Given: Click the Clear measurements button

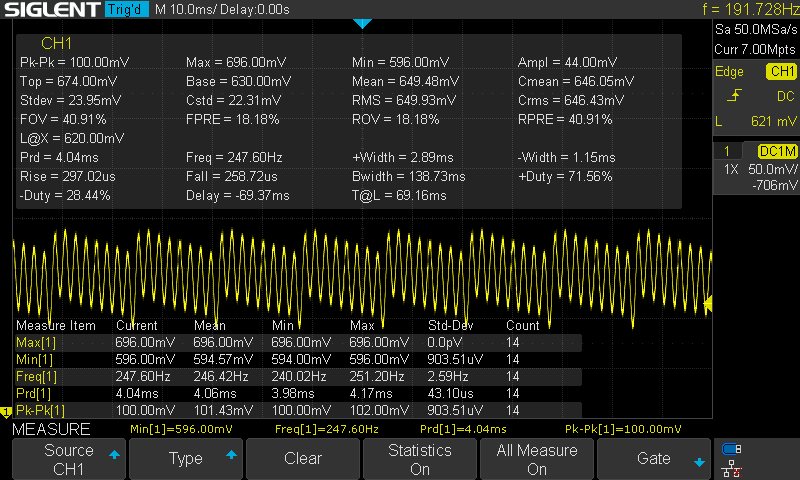Looking at the screenshot, I should [303, 459].
